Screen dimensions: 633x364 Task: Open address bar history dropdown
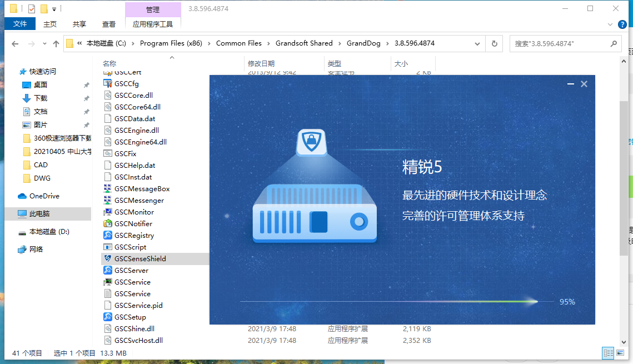477,43
